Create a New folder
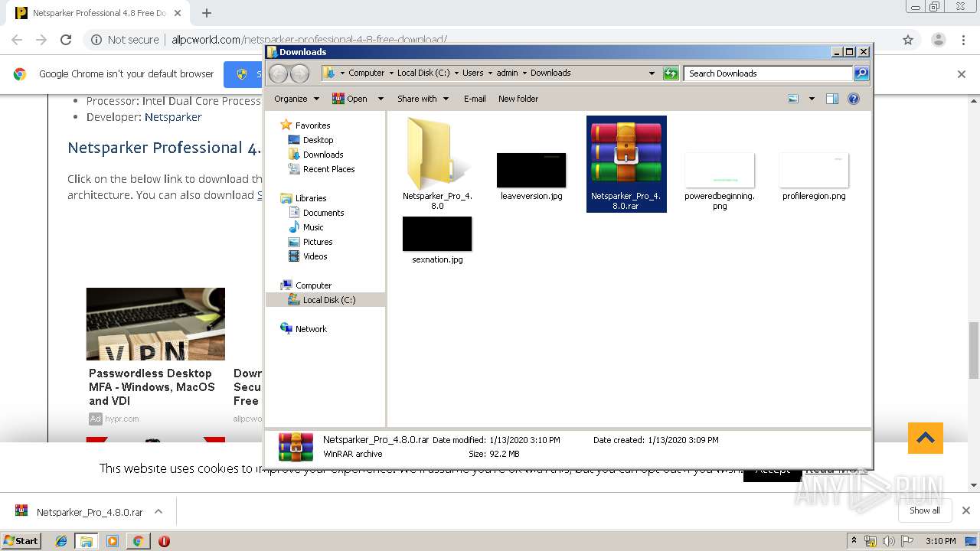This screenshot has height=551, width=980. tap(518, 99)
